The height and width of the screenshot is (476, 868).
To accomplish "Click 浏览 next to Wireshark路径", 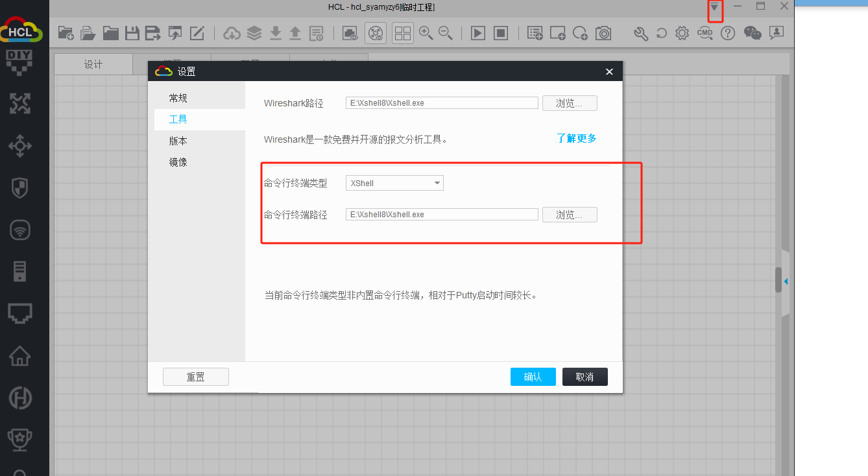I will click(570, 102).
